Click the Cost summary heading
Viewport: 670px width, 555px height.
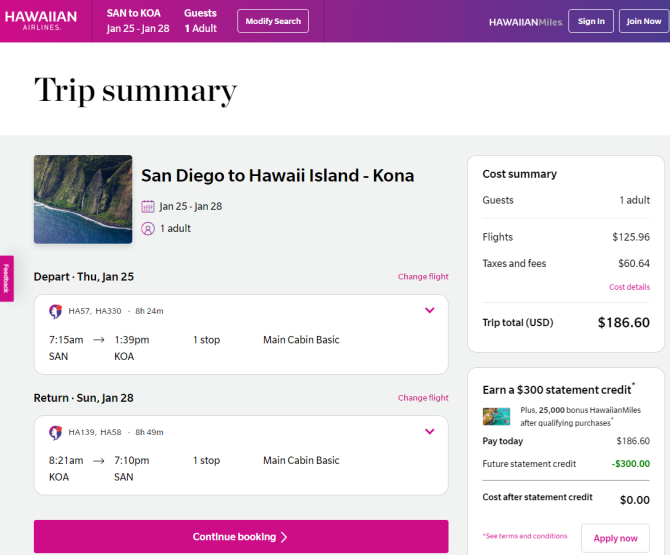coord(520,174)
